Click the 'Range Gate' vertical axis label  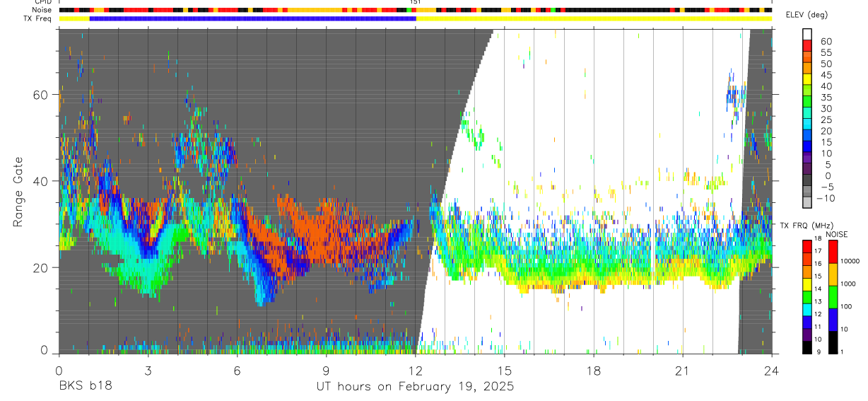click(x=17, y=192)
